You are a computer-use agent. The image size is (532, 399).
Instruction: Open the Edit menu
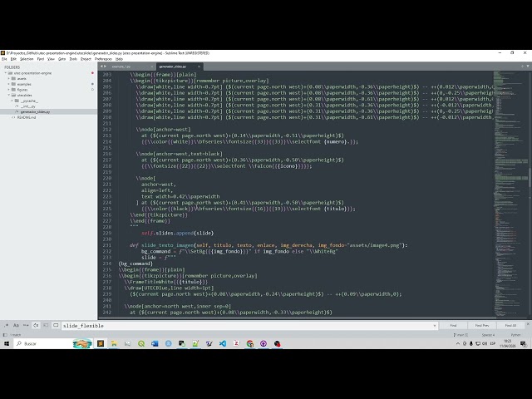coord(13,59)
